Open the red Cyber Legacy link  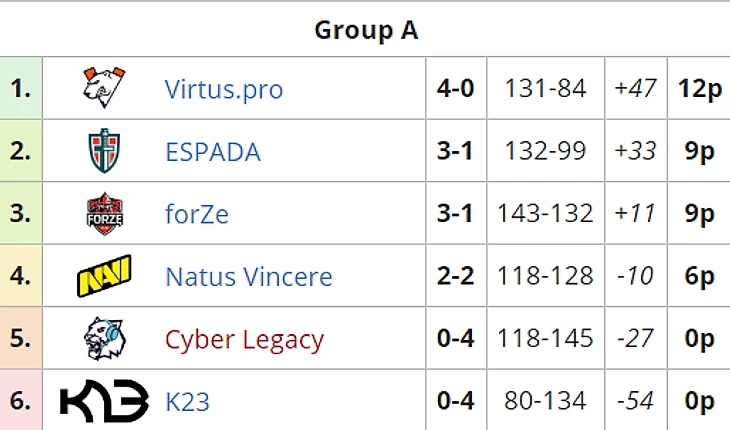coord(244,340)
